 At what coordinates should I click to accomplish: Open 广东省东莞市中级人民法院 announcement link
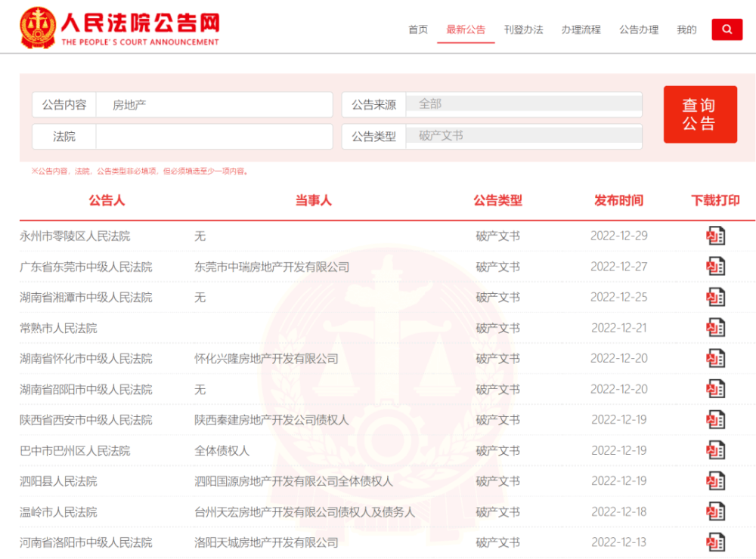point(85,267)
